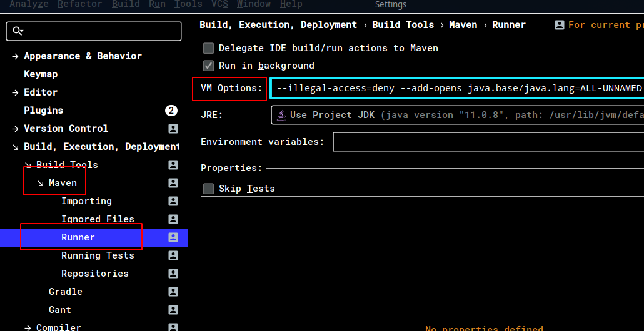Viewport: 644px width, 331px height.
Task: Click Build, Execution, Deployment breadcrumb
Action: 278,25
